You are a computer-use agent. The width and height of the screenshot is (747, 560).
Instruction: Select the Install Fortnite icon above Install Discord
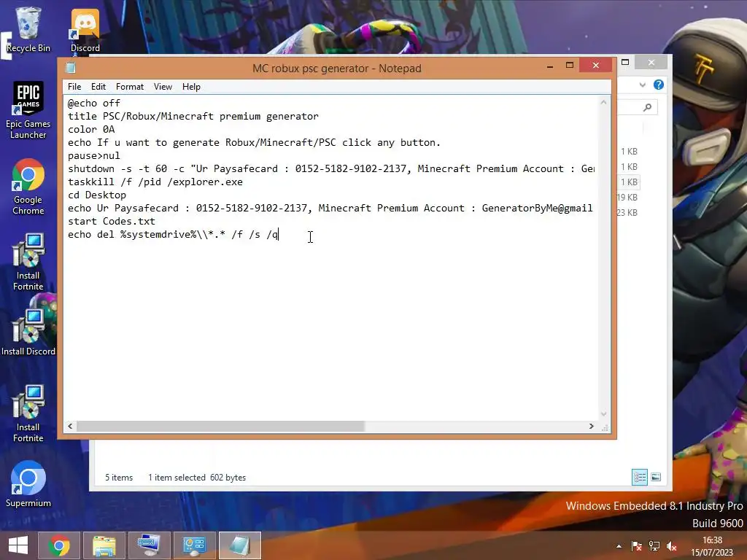coord(28,262)
